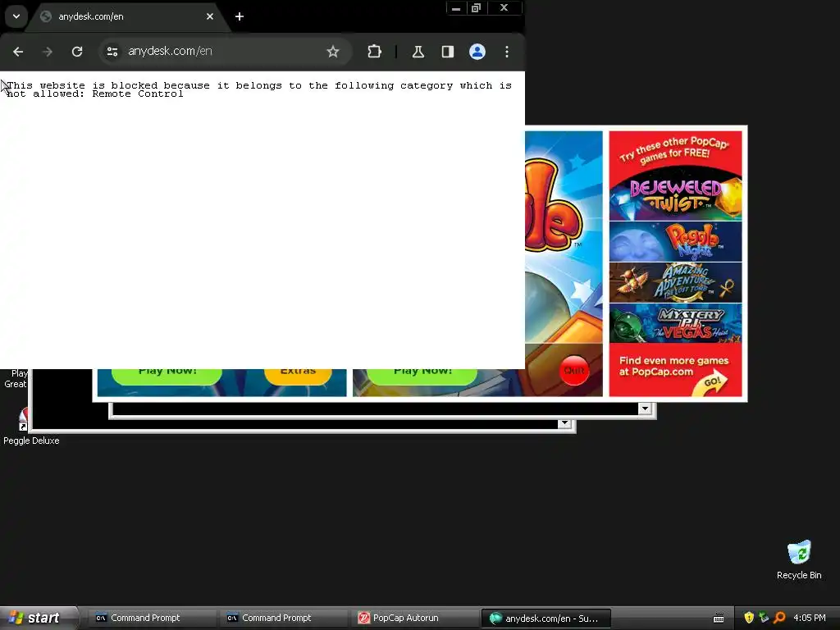Open Chrome Labs flask icon
Viewport: 840px width, 630px height.
pos(418,52)
